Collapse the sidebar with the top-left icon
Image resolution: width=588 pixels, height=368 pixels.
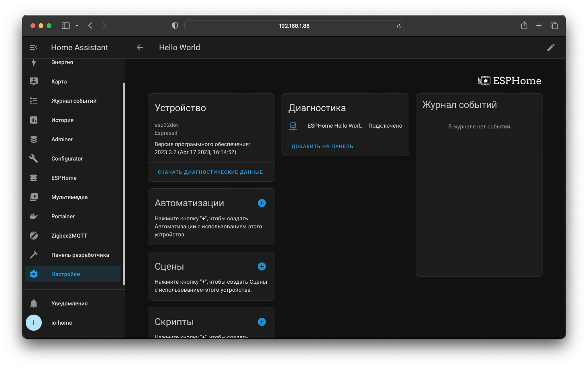coord(34,47)
